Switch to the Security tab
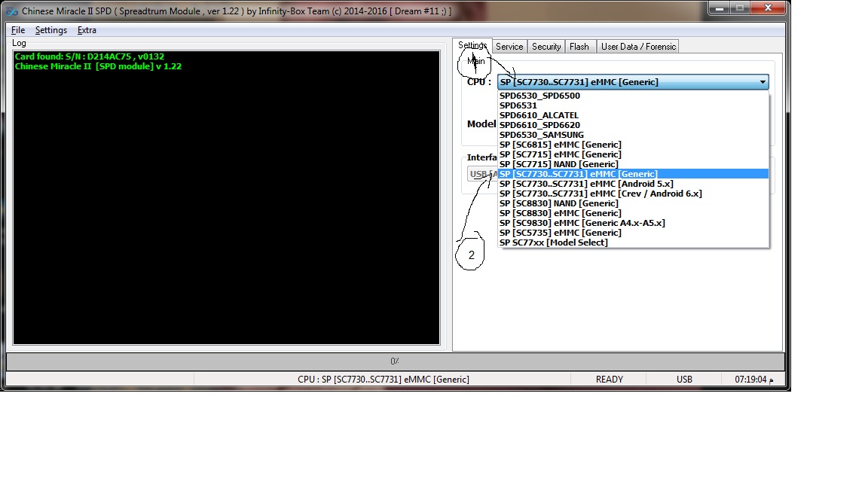 pos(546,47)
